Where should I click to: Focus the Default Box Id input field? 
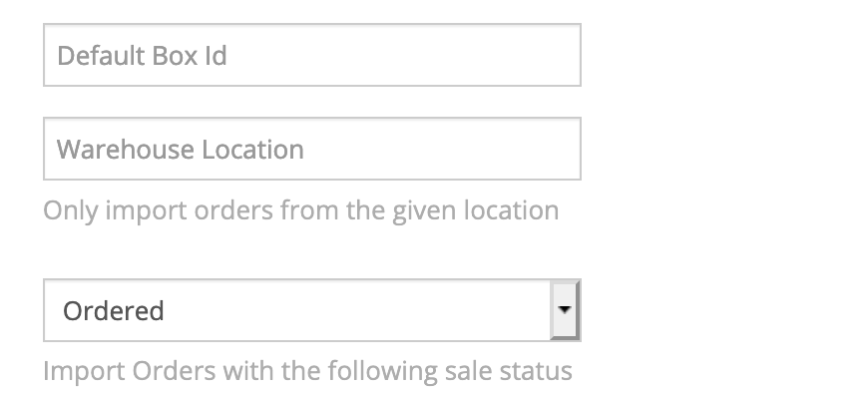tap(312, 55)
